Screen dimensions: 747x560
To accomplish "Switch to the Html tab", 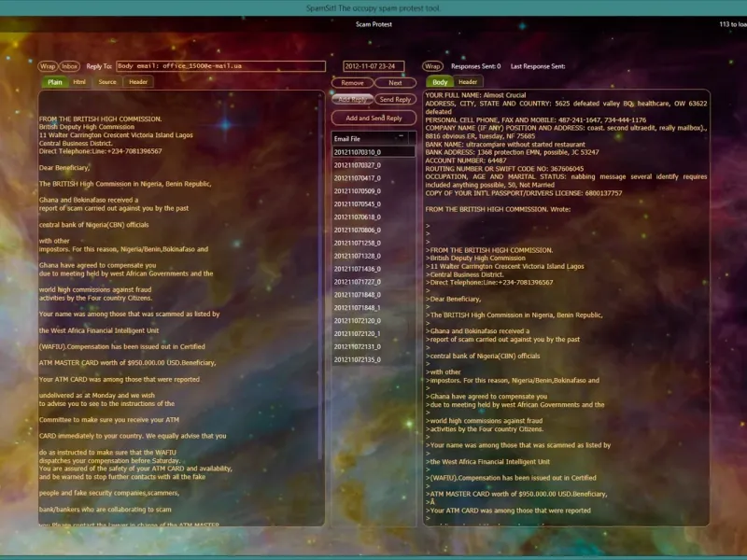I will click(79, 82).
